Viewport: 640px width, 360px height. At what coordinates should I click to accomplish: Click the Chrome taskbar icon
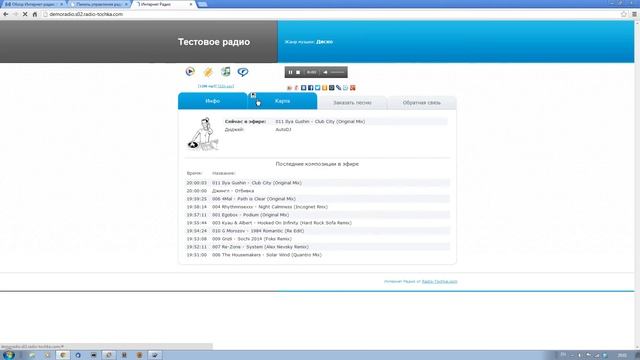62,355
